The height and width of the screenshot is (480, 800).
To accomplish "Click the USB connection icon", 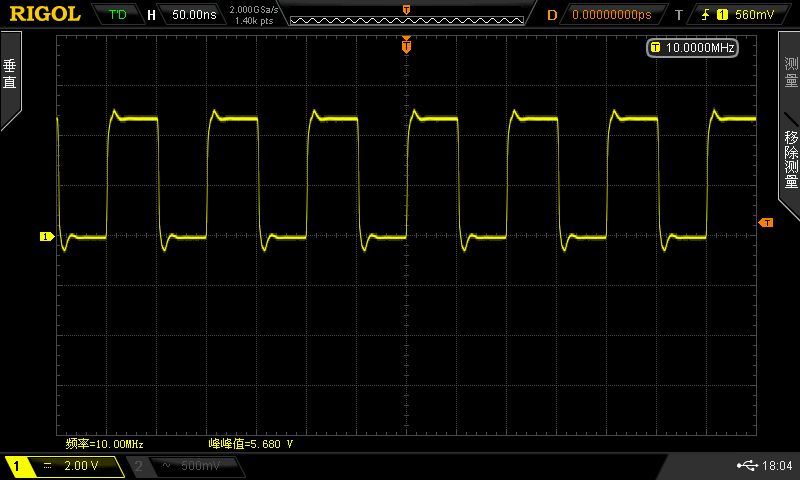I will click(747, 465).
